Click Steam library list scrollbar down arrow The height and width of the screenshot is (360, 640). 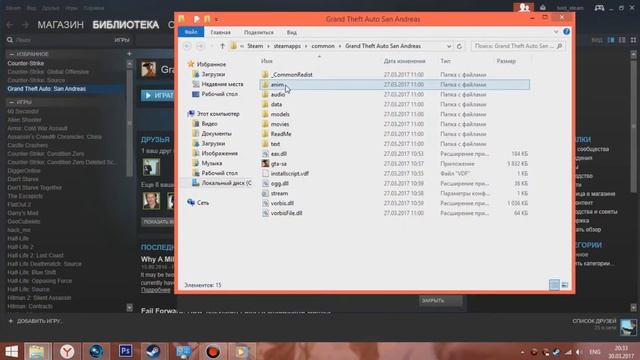point(129,308)
